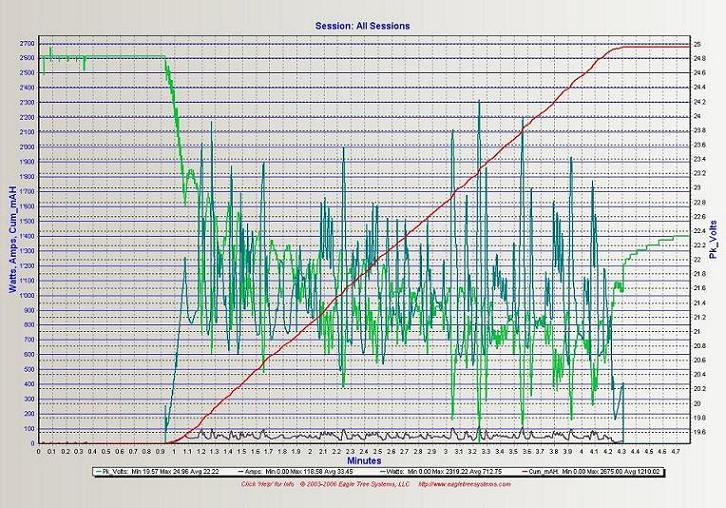Click the Pk_Volts right axis label
The height and width of the screenshot is (508, 726).
click(716, 240)
